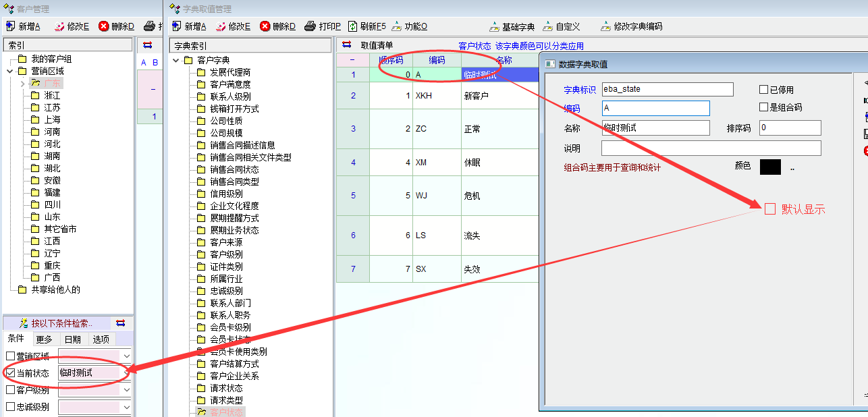The height and width of the screenshot is (417, 868).
Task: Click the red 删除 delete icon in dictionary toolbar
Action: 265,26
